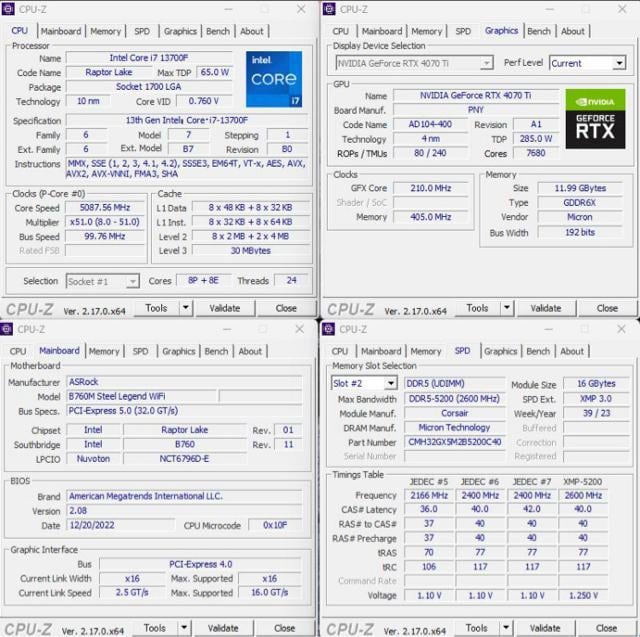Open About tab in the GPU window
The width and height of the screenshot is (640, 637).
(x=573, y=31)
